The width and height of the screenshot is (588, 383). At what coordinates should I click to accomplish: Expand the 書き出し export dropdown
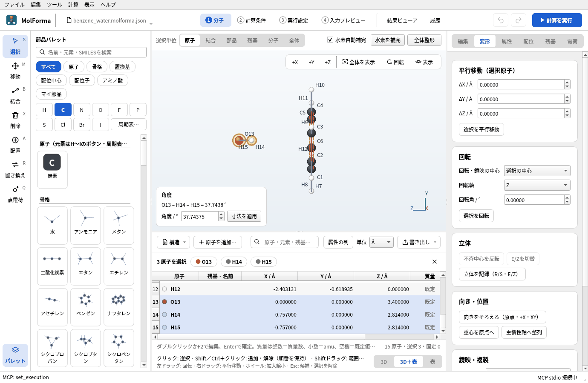tap(419, 242)
